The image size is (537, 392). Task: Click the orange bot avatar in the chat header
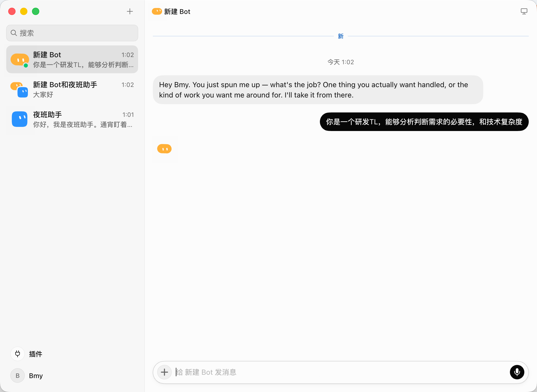(157, 11)
